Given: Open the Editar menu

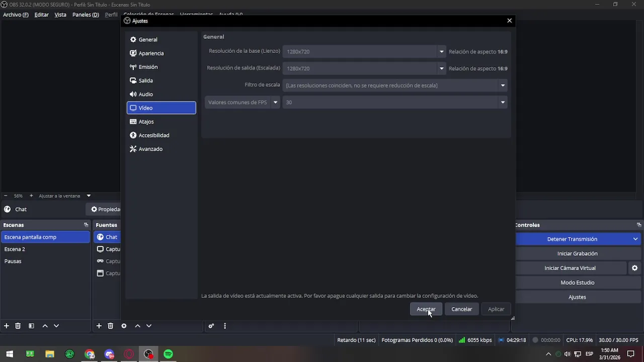Looking at the screenshot, I should pyautogui.click(x=41, y=15).
